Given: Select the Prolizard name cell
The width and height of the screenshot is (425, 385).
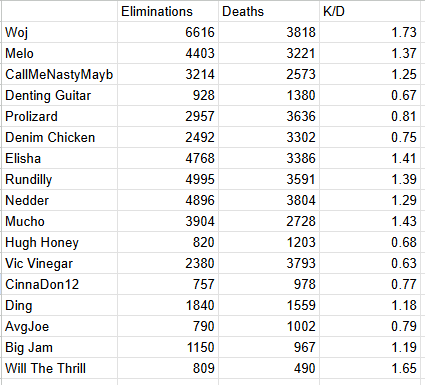Looking at the screenshot, I should coord(59,116).
